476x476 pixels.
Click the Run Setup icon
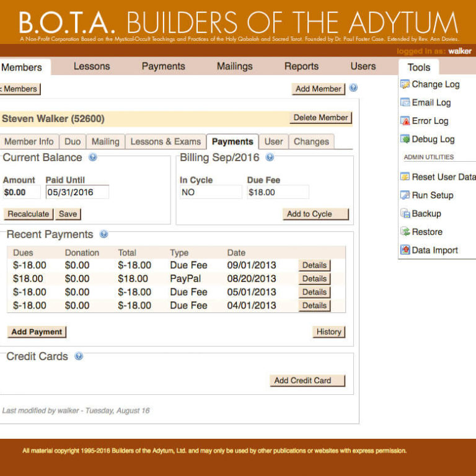(405, 195)
